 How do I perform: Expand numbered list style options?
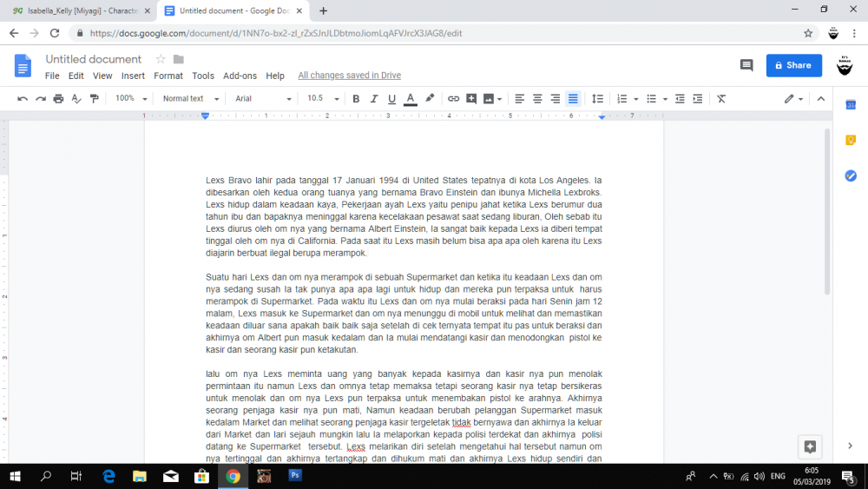point(635,99)
